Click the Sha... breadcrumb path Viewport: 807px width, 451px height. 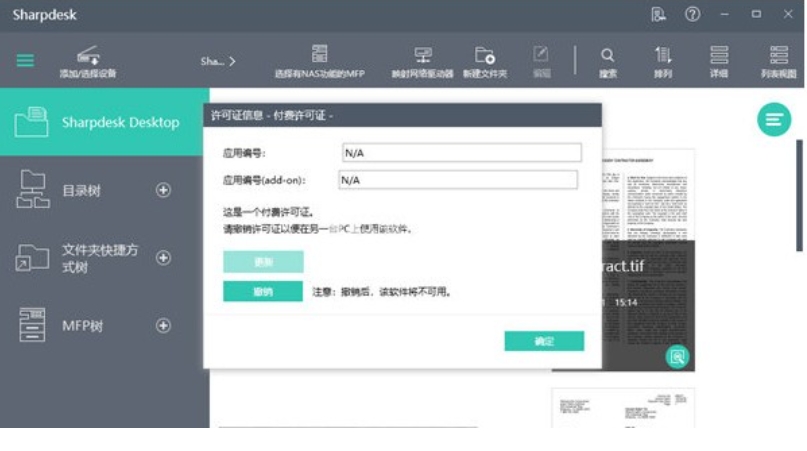click(x=218, y=61)
